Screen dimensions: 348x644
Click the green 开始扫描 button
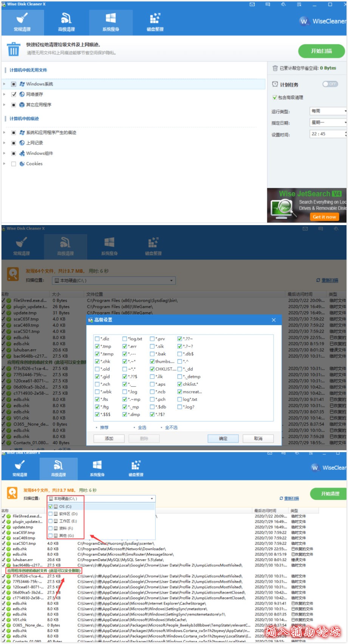point(322,51)
